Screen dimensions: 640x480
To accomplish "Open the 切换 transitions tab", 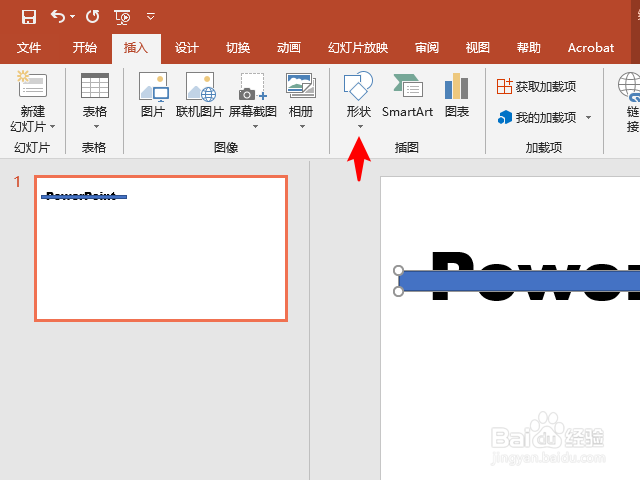I will click(x=238, y=48).
